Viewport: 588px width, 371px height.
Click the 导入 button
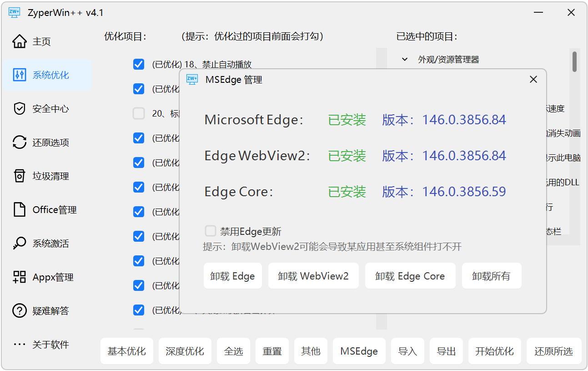(408, 351)
